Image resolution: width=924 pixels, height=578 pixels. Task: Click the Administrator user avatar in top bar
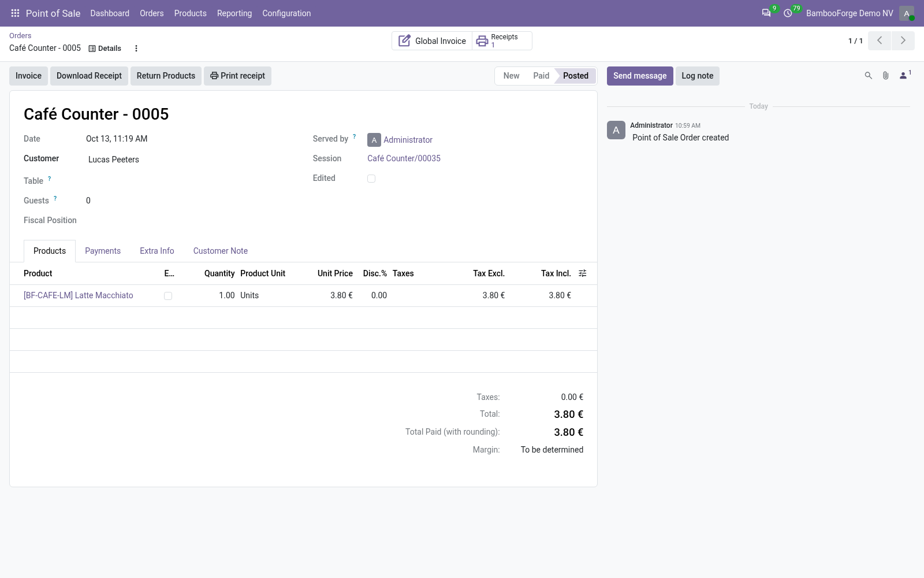(907, 13)
